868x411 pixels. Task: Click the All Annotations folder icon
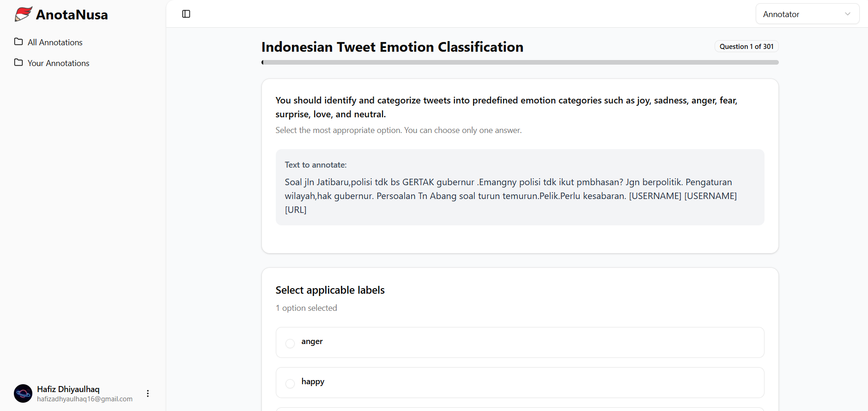point(18,42)
